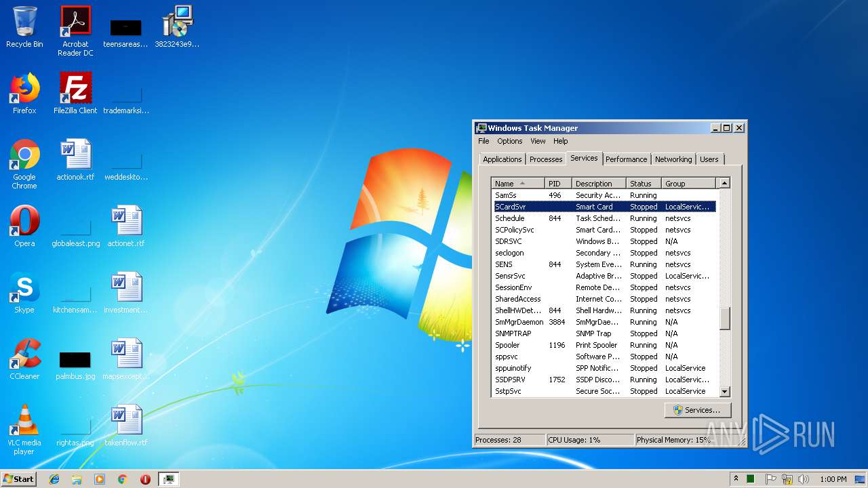This screenshot has height=488, width=868.
Task: Sort services by PID column header
Action: 559,184
